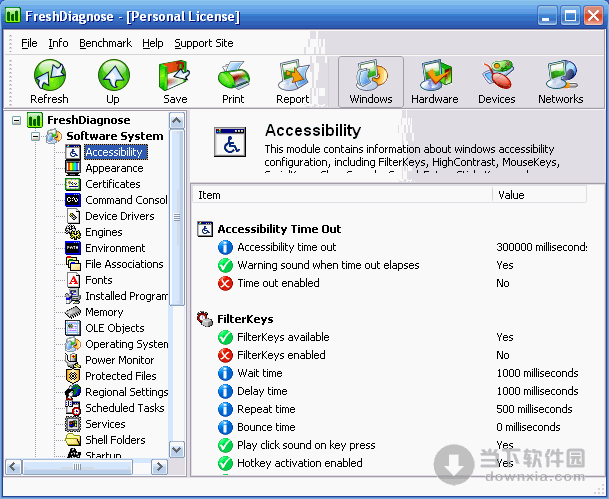Select Appearance in the tree
The image size is (609, 499).
click(x=114, y=168)
